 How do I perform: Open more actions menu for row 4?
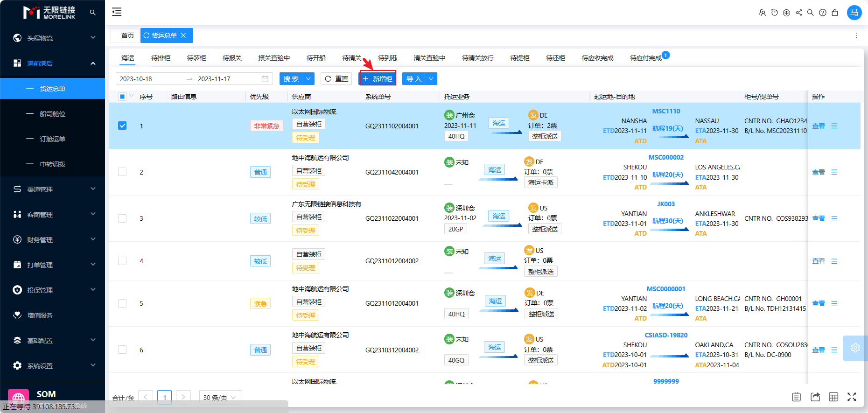point(834,261)
